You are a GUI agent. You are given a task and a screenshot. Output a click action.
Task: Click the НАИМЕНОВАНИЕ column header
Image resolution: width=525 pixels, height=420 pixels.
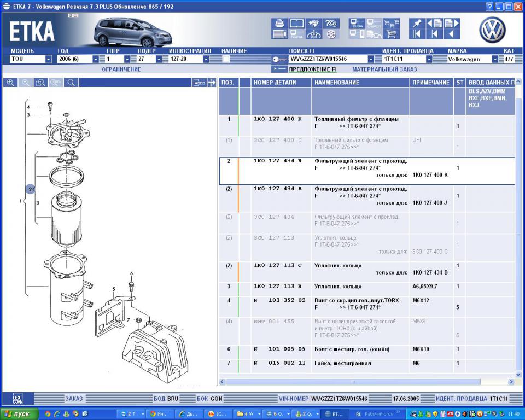point(360,83)
